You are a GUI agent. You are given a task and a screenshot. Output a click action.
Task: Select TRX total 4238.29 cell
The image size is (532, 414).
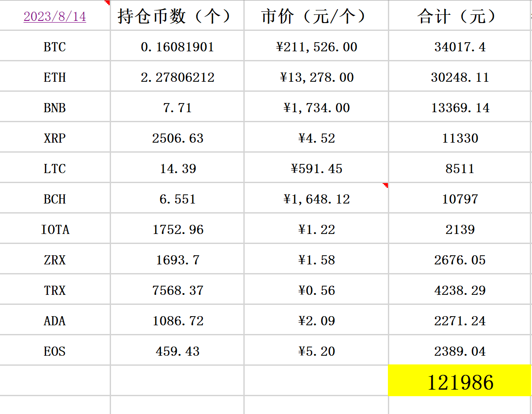460,289
